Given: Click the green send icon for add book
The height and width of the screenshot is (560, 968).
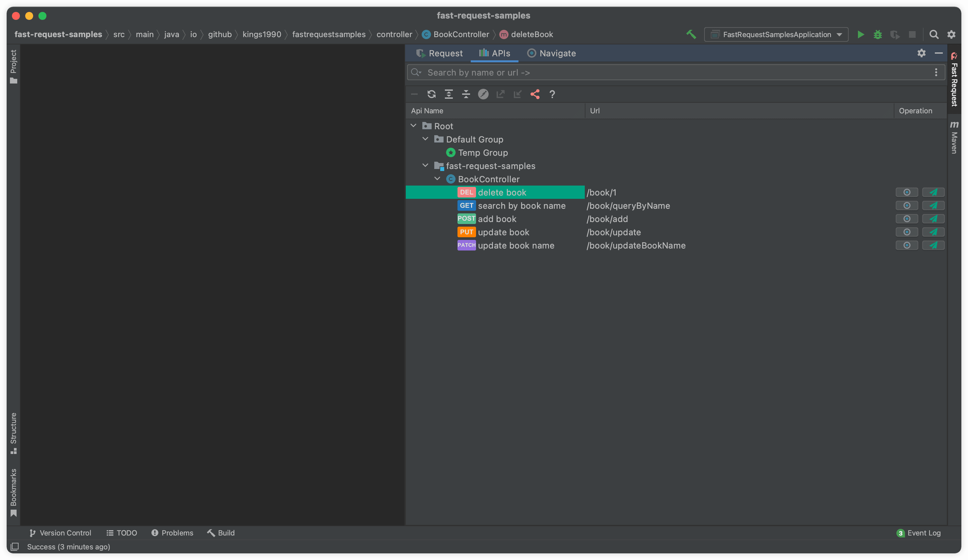Looking at the screenshot, I should coord(933,219).
